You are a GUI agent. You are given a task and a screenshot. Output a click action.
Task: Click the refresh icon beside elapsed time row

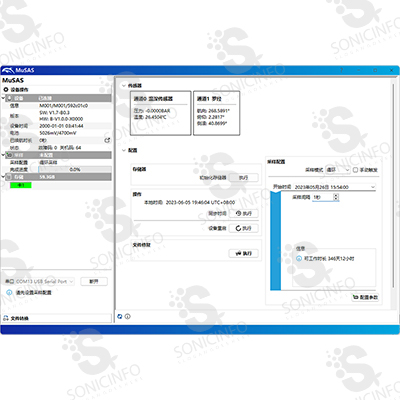pyautogui.click(x=107, y=141)
